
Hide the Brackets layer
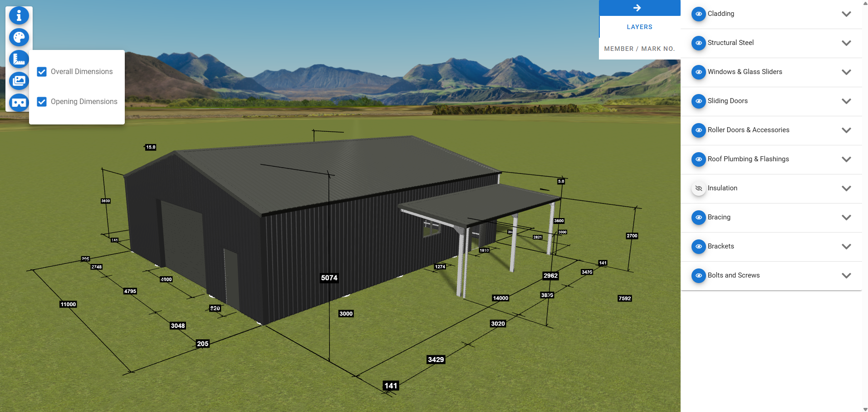(x=698, y=247)
